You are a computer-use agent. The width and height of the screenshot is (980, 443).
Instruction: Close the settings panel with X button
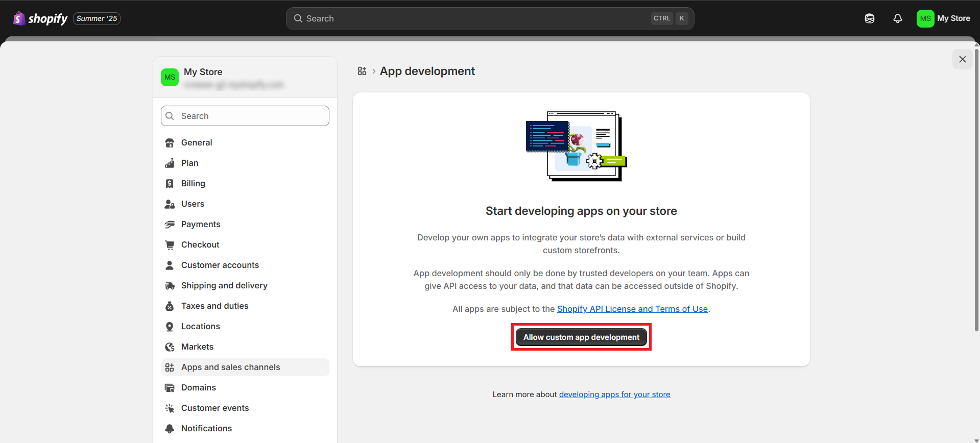click(962, 59)
